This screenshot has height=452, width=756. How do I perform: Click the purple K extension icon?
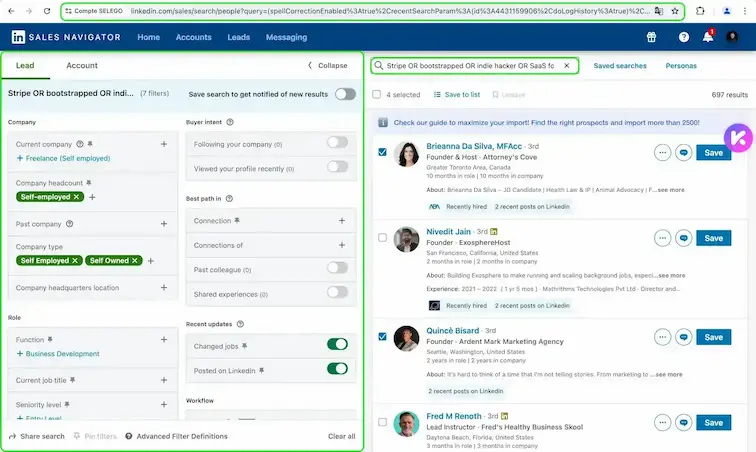736,137
